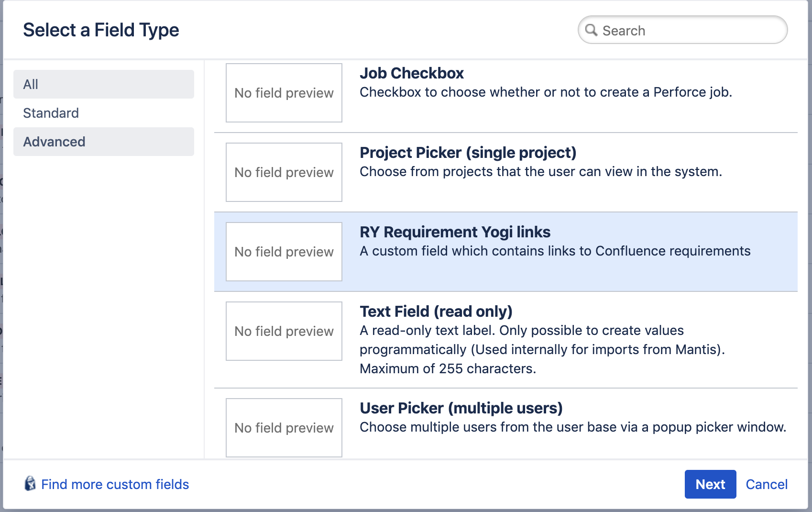Screen dimensions: 812x512
Task: Open the Advanced field category
Action: point(103,142)
